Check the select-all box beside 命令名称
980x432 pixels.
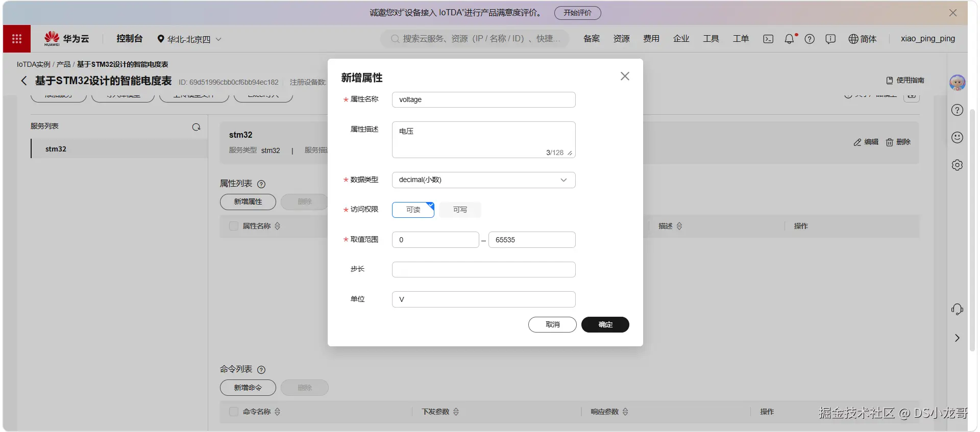click(234, 412)
